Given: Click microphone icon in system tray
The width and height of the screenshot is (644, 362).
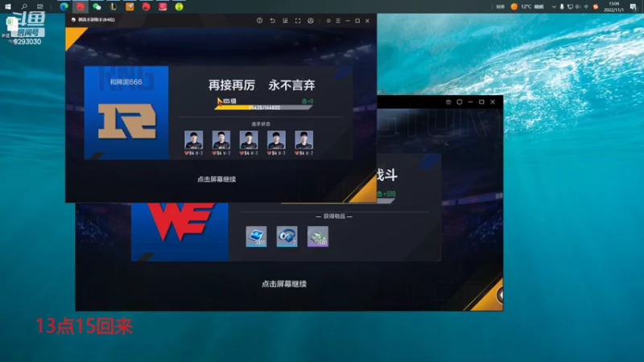Looking at the screenshot, I should 562,6.
